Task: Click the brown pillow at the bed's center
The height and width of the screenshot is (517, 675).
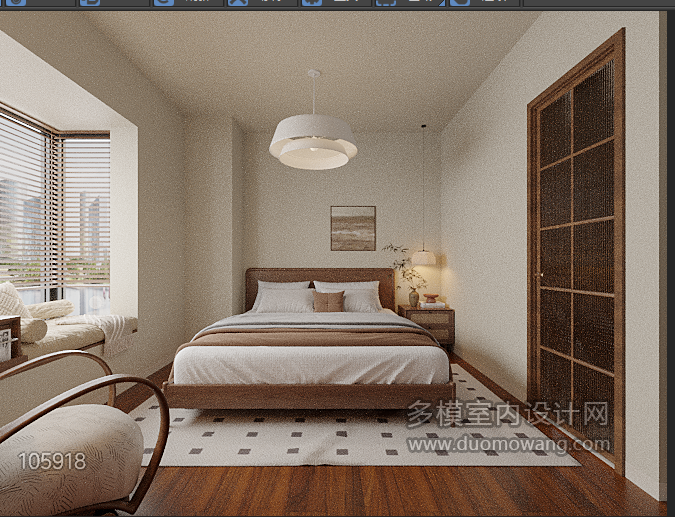Action: pos(328,301)
